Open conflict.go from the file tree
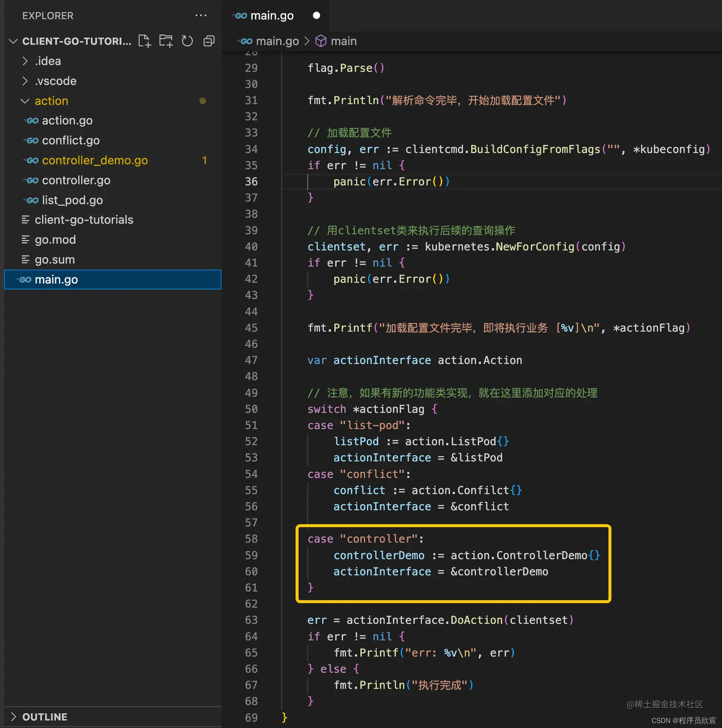Viewport: 722px width, 728px height. (x=71, y=141)
